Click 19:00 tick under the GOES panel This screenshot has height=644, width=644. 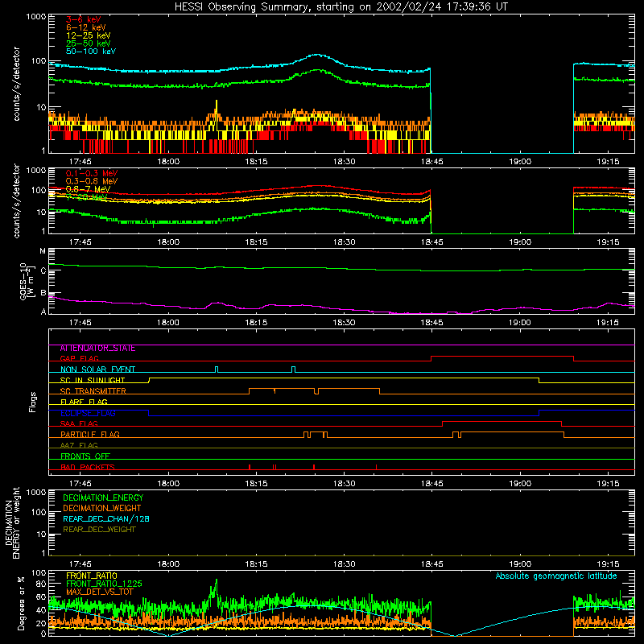pyautogui.click(x=520, y=323)
